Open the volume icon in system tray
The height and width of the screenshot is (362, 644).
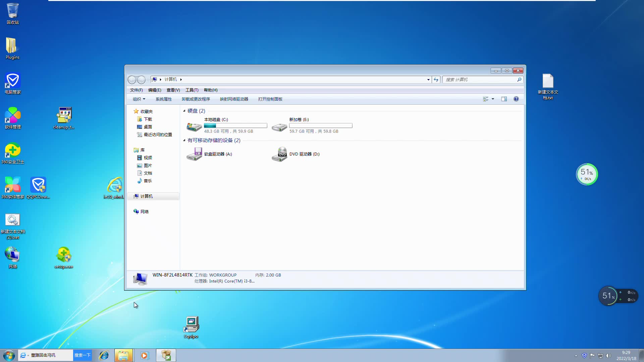(x=608, y=356)
